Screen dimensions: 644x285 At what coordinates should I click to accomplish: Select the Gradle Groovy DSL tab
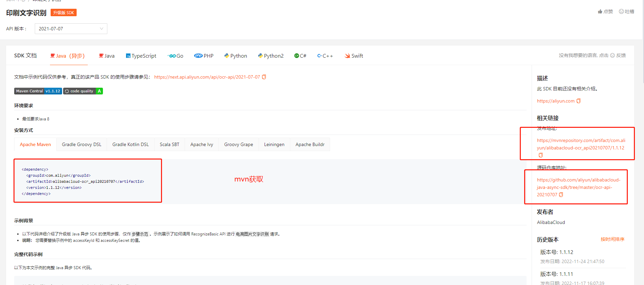(82, 144)
